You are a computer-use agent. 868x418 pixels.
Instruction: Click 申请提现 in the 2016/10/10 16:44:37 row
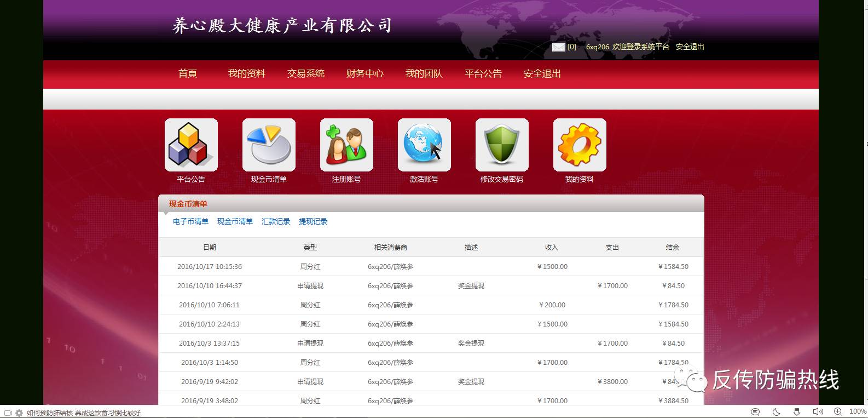coord(310,286)
